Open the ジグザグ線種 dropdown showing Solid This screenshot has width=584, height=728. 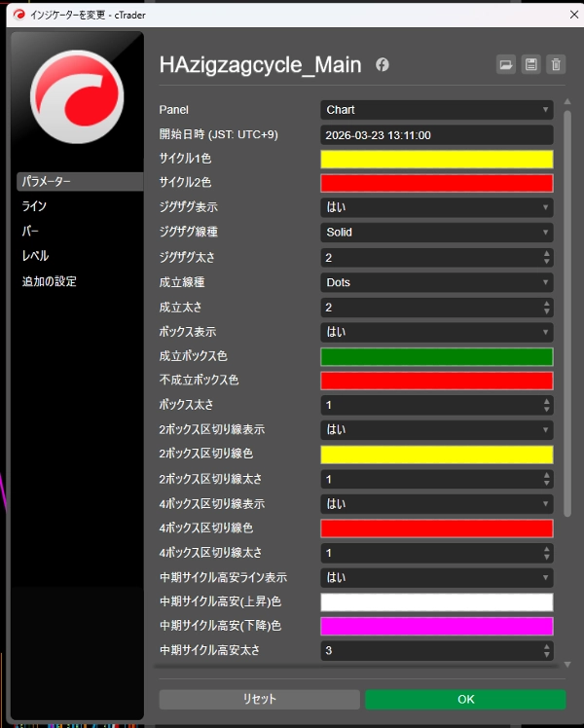[437, 233]
